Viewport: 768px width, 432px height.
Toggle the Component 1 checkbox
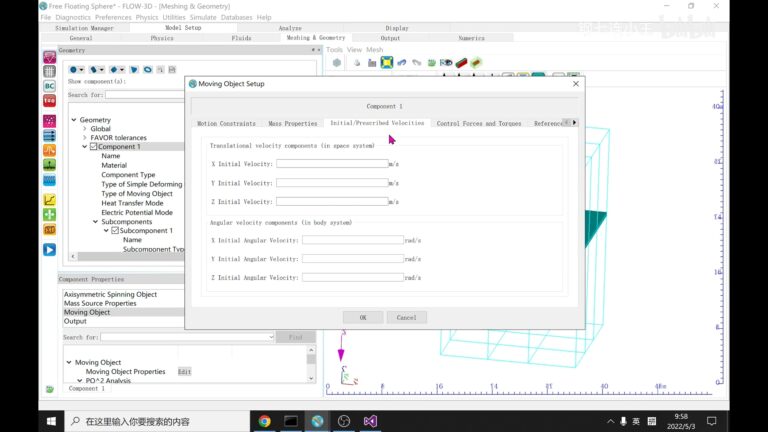[94, 146]
